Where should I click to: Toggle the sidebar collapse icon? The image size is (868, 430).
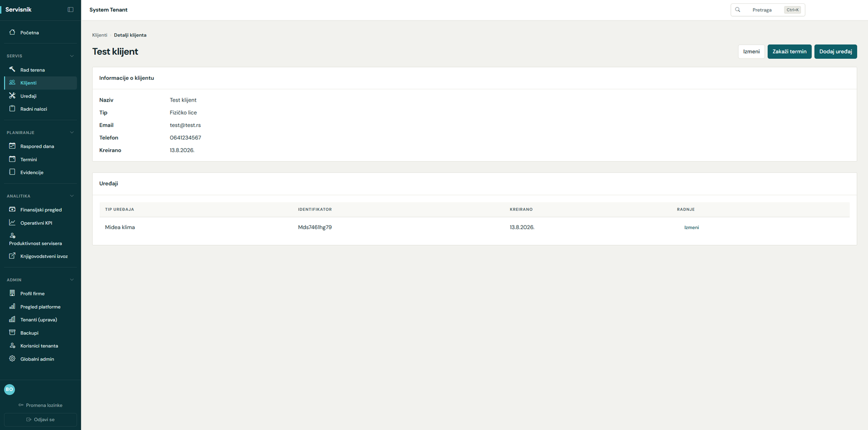click(71, 10)
